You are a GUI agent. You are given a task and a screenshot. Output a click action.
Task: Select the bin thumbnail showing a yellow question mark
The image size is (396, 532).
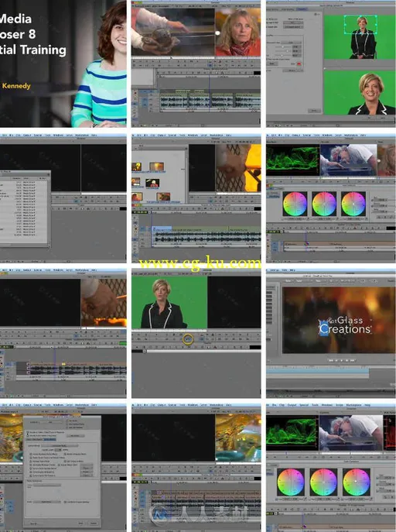click(x=137, y=166)
